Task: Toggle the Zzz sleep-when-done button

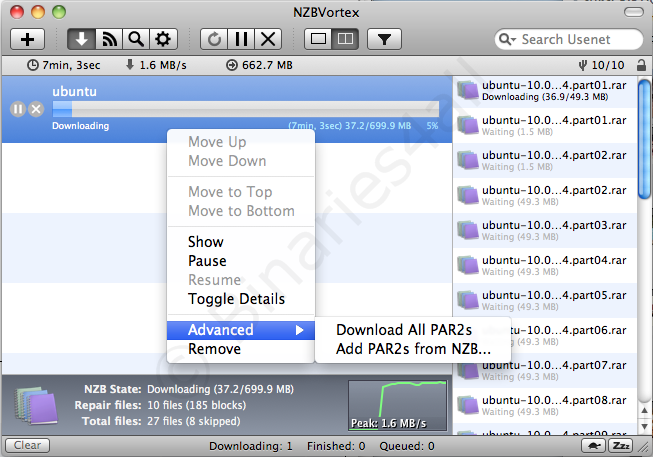Action: tap(621, 446)
